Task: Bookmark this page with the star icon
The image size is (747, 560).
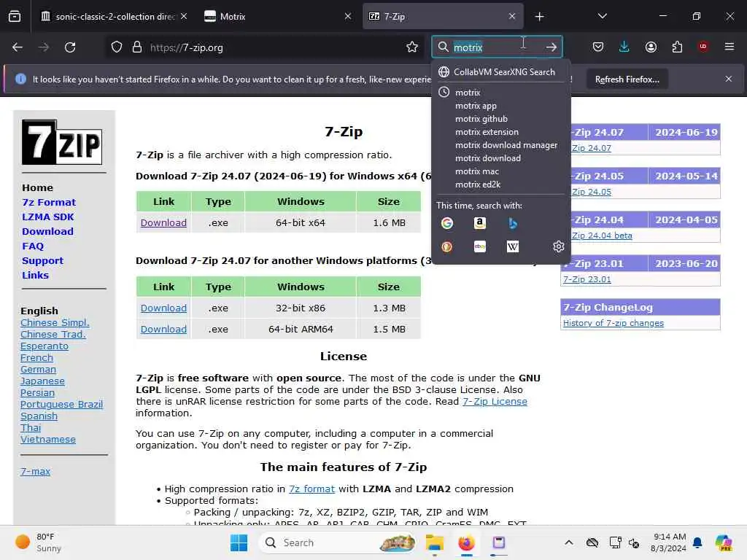Action: (412, 47)
